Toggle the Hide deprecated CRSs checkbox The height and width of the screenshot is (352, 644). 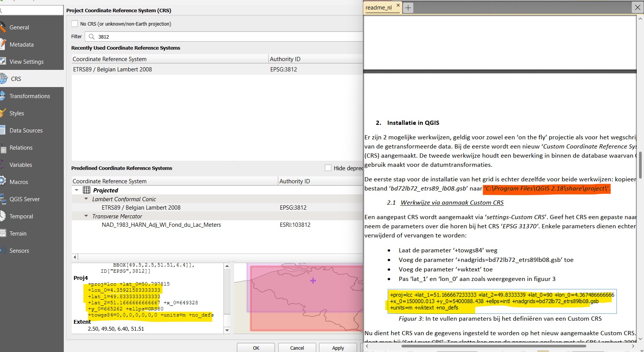(x=328, y=168)
